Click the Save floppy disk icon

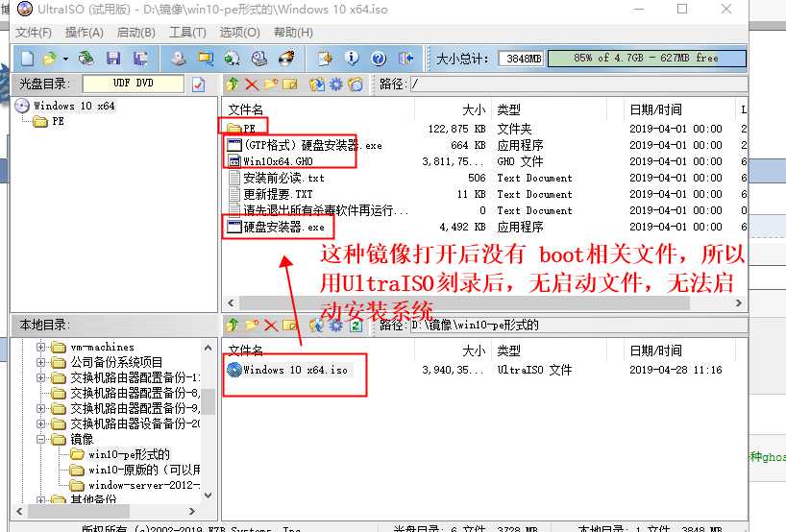click(113, 59)
